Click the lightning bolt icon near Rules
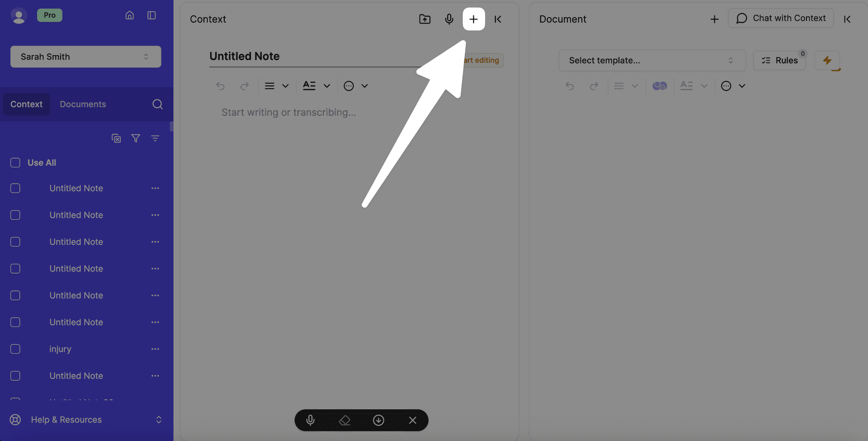868x441 pixels. click(828, 61)
